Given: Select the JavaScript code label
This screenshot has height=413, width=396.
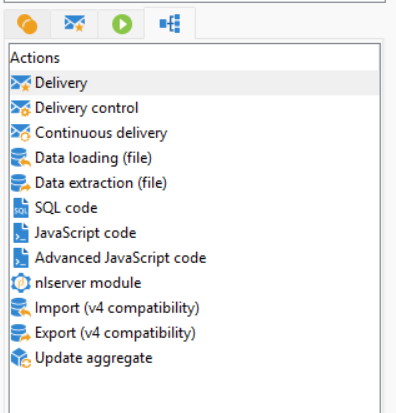Looking at the screenshot, I should tap(86, 233).
